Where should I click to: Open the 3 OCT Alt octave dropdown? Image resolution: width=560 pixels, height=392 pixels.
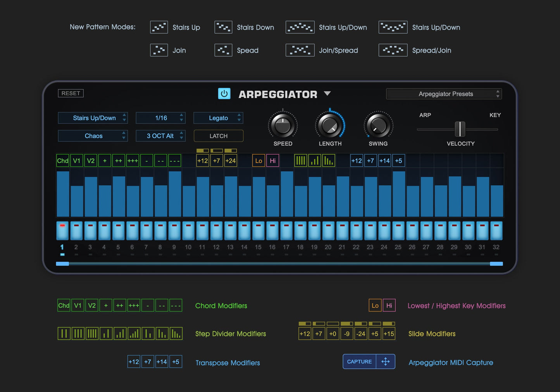[x=160, y=136]
